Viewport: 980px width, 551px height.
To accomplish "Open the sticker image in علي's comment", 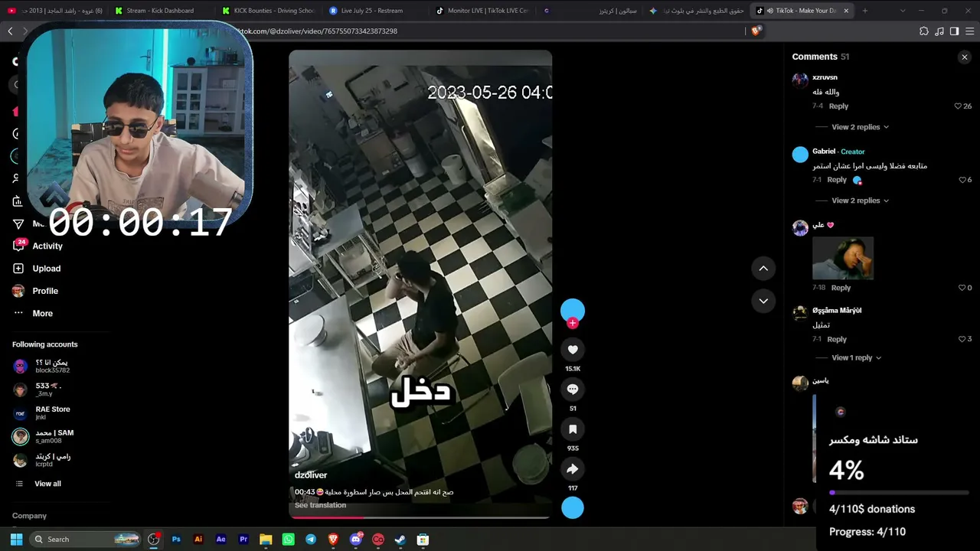I will pos(843,258).
